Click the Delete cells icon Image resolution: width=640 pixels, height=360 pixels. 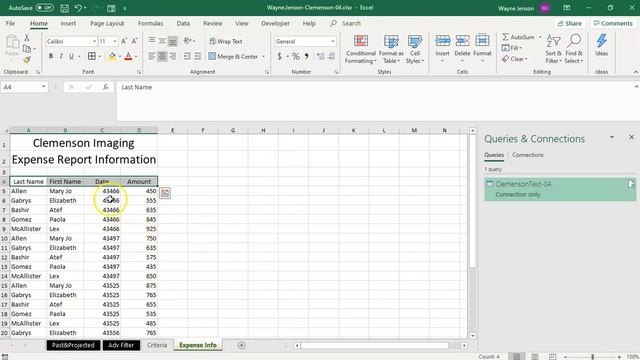462,41
